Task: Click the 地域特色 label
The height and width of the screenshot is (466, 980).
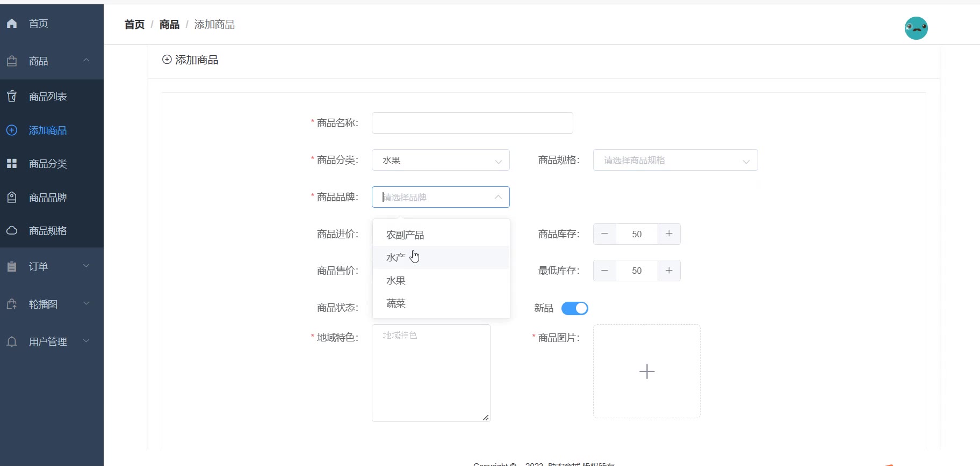Action: [x=337, y=338]
